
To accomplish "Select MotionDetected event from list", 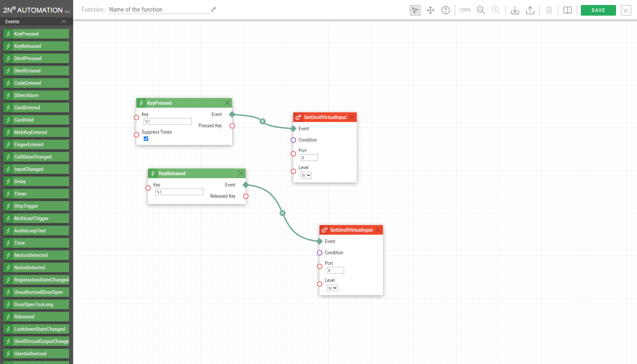I will click(x=36, y=255).
